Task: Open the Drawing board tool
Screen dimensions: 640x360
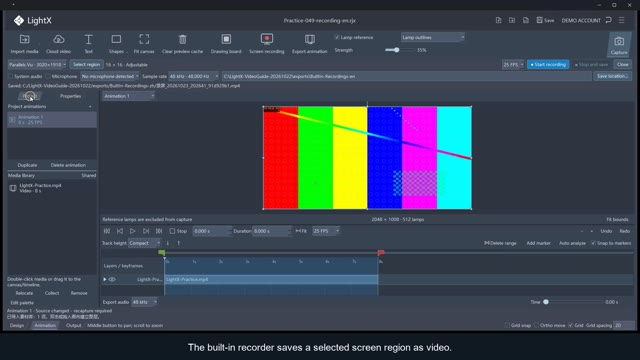Action: [226, 44]
